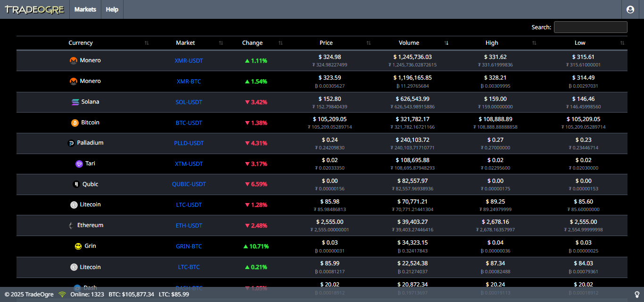
Task: Sort table by Price column arrows
Action: click(x=369, y=43)
